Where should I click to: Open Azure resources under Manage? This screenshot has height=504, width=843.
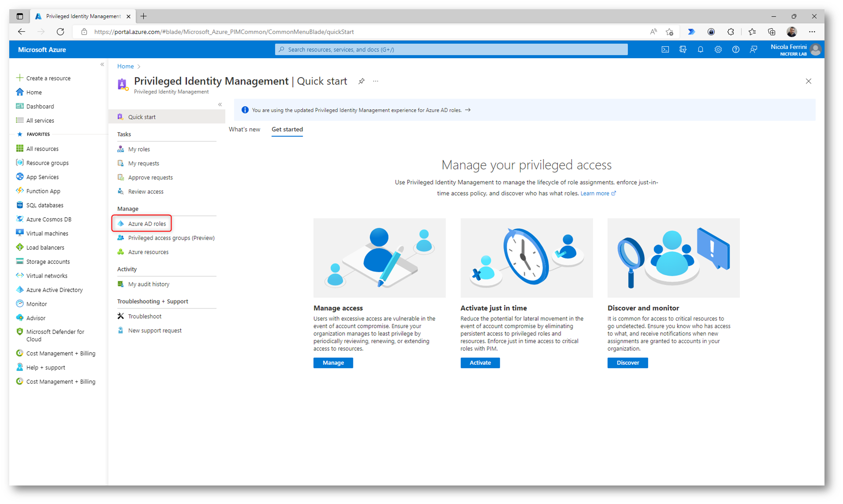tap(148, 252)
